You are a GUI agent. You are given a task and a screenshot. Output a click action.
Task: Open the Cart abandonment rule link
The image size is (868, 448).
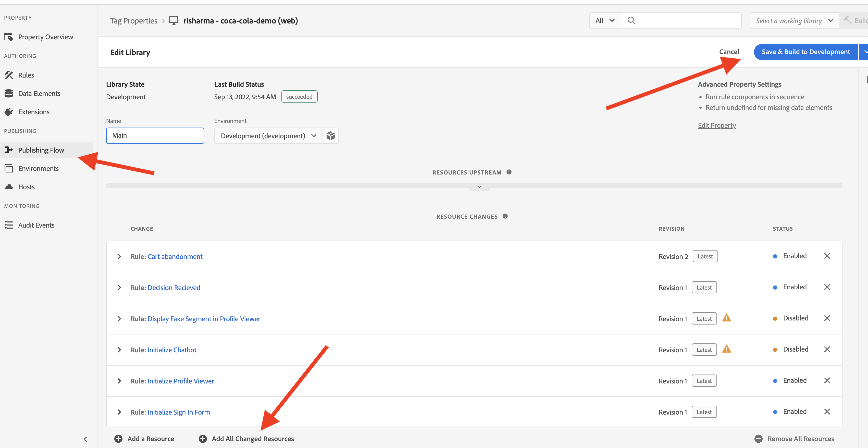point(175,257)
